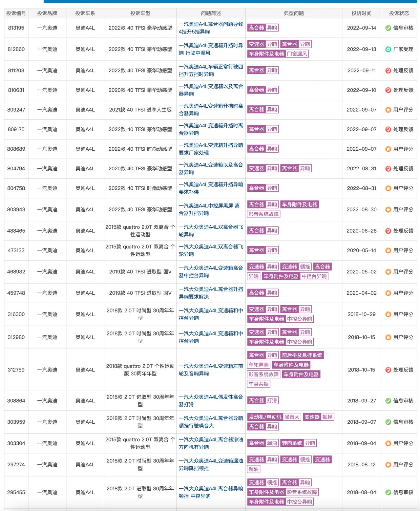Viewport: 420px width, 511px height.
Task: Open the 变速箱漏油异响降挡顿挫 link
Action: (211, 465)
